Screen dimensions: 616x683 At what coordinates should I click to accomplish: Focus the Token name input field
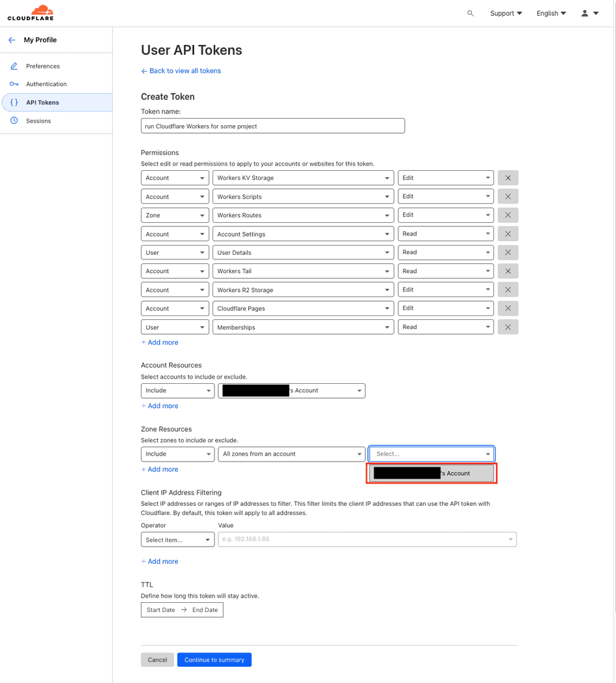[x=272, y=126]
